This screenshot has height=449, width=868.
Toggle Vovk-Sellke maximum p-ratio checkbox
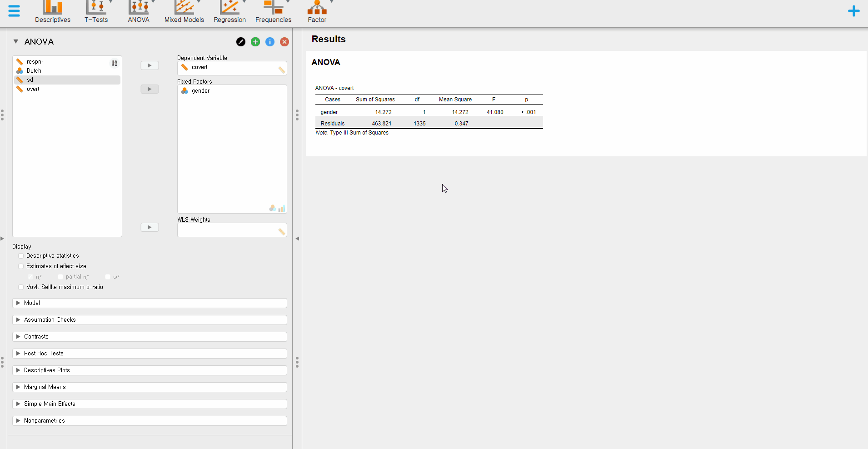(21, 287)
